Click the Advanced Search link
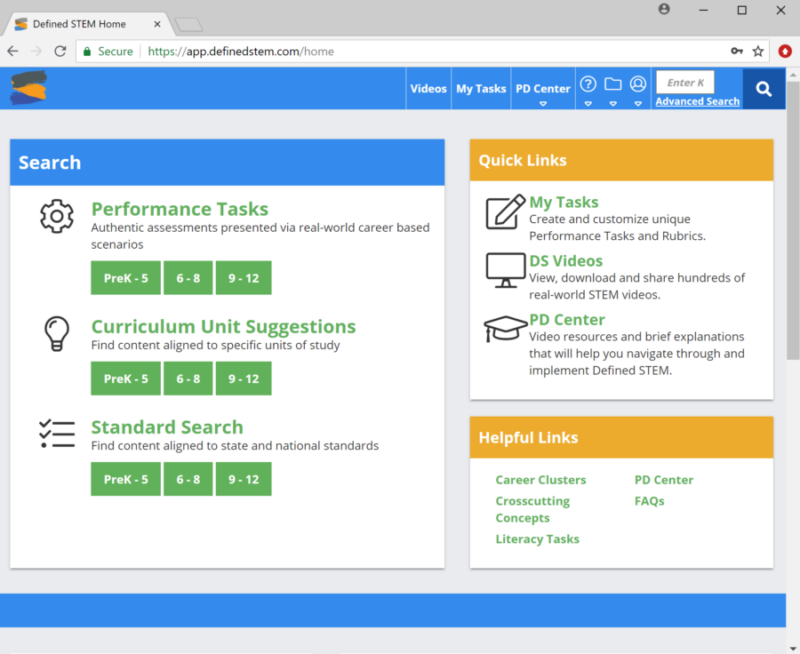Viewport: 800px width, 654px height. tap(697, 101)
